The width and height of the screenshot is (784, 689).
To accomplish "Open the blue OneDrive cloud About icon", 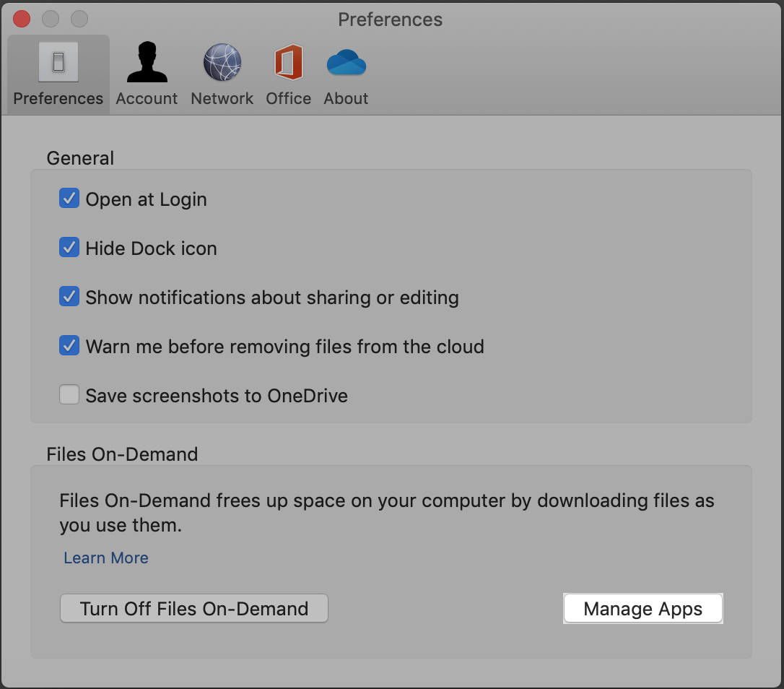I will pyautogui.click(x=346, y=63).
